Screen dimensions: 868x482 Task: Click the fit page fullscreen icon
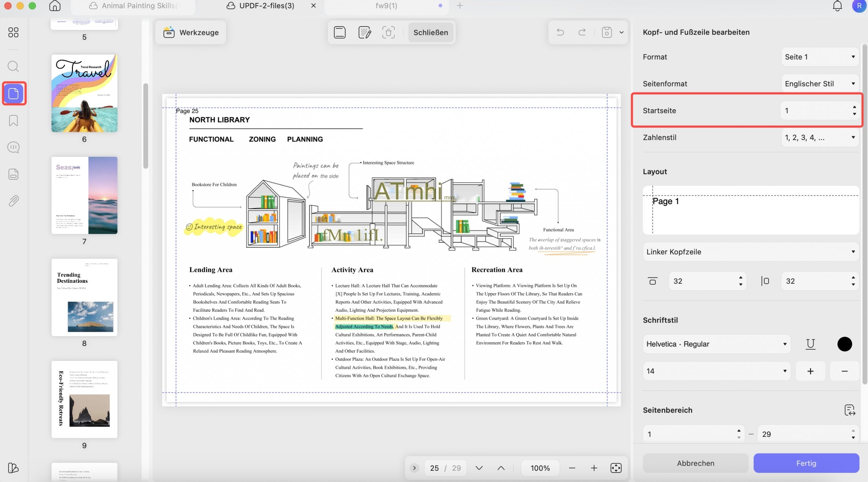(616, 468)
